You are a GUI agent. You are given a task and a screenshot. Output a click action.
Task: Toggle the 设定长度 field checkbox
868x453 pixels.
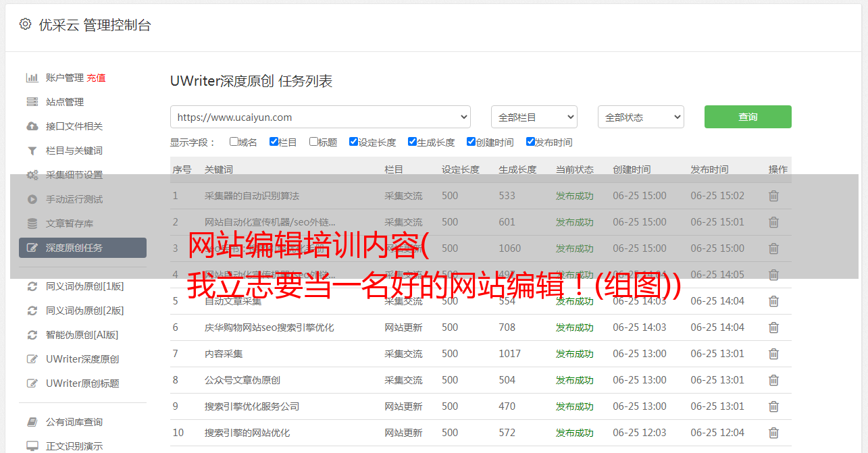click(x=353, y=142)
